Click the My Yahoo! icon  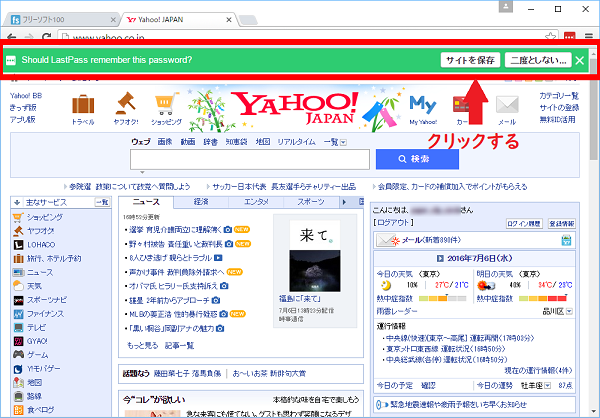423,107
